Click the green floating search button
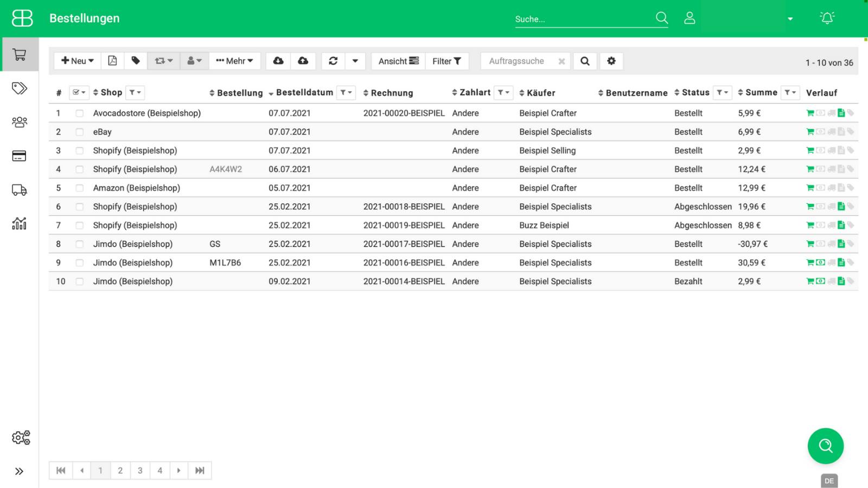 [826, 446]
